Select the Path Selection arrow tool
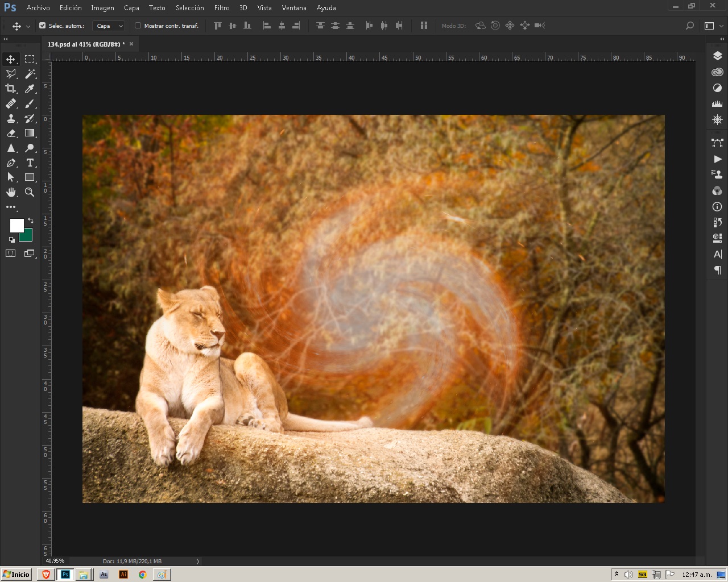Image resolution: width=728 pixels, height=582 pixels. [11, 177]
